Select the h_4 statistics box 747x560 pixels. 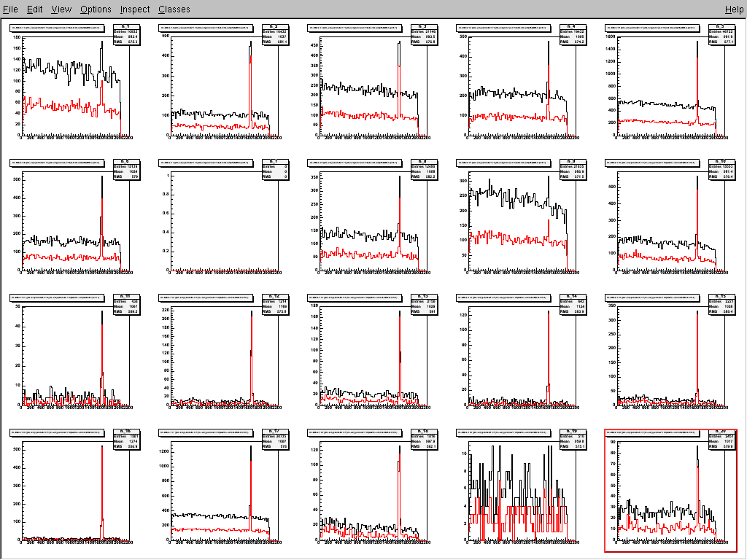(x=573, y=35)
